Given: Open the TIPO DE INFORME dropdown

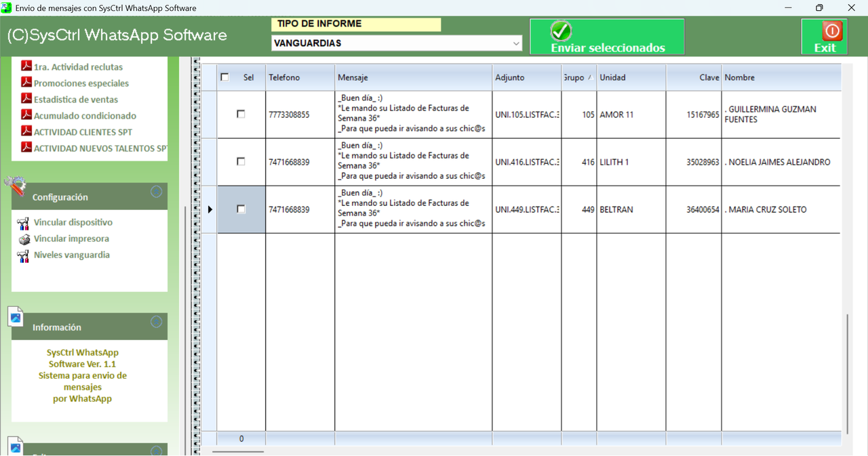Looking at the screenshot, I should click(517, 43).
